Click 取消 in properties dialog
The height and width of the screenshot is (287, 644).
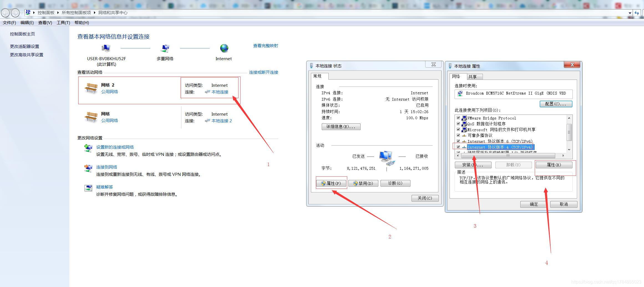564,204
